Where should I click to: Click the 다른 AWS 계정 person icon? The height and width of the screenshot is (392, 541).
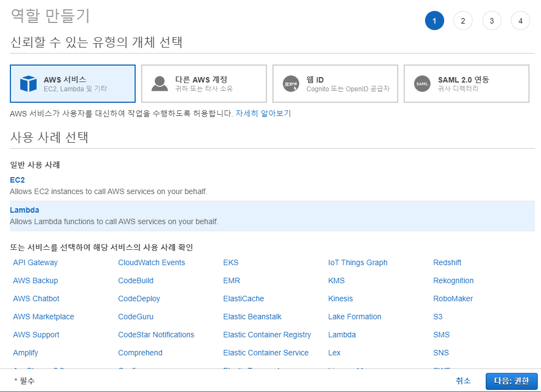coord(159,84)
